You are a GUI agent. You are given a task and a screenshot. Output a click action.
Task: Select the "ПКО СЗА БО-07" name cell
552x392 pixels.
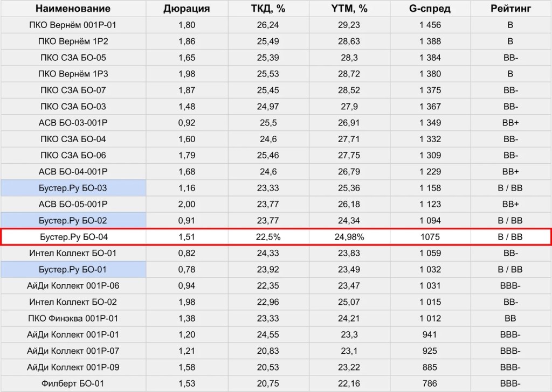click(73, 90)
